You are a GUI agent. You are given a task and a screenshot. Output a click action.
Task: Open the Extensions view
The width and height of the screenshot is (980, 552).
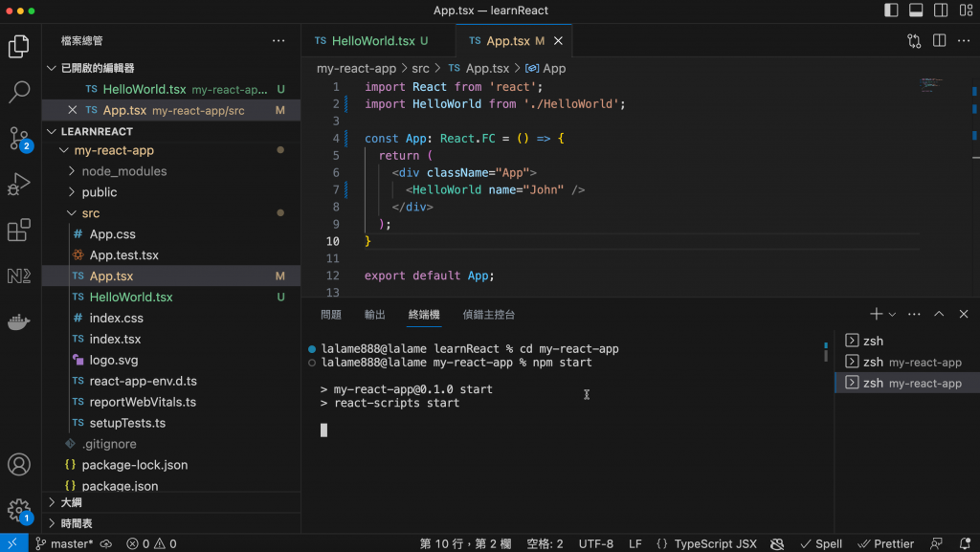(x=19, y=230)
